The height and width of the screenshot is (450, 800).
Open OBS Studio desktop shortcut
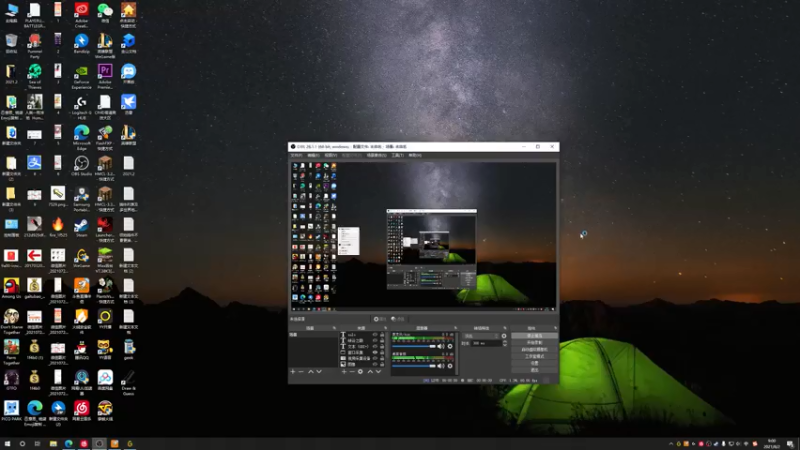pos(81,166)
